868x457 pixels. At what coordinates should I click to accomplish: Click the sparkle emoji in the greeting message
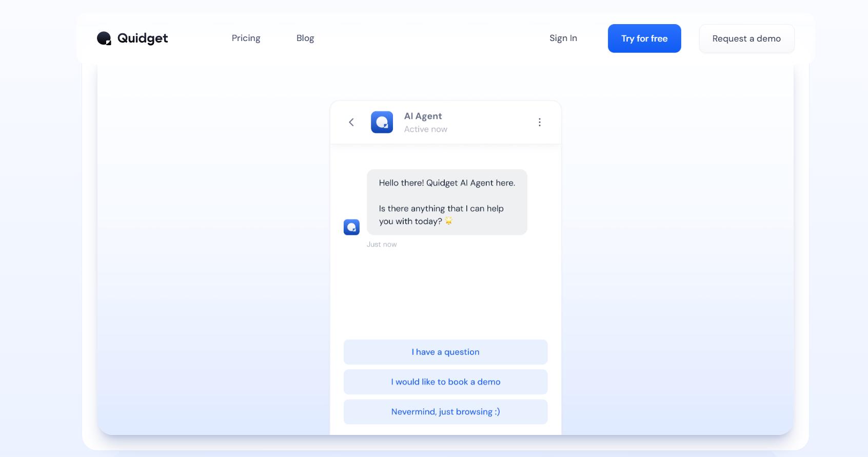pyautogui.click(x=449, y=221)
